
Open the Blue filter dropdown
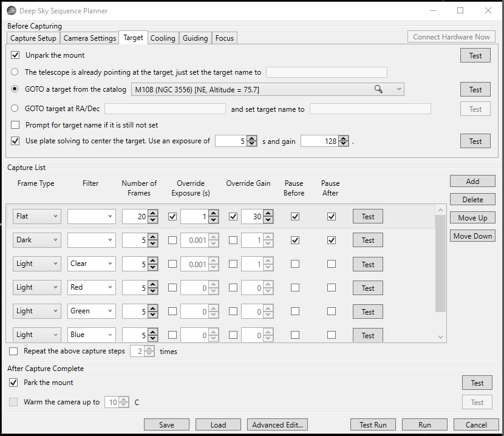coord(92,335)
